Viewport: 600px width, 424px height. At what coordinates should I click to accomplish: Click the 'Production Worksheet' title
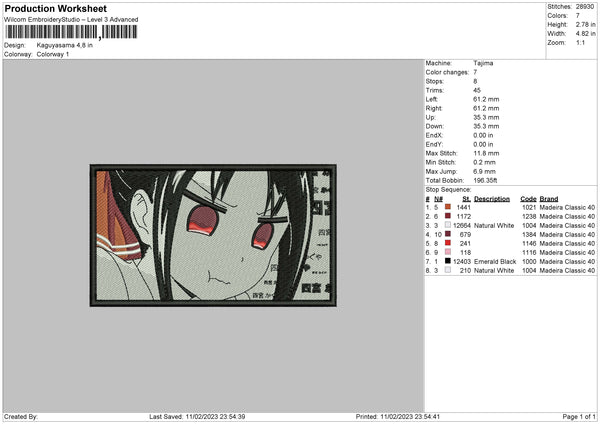pos(56,8)
